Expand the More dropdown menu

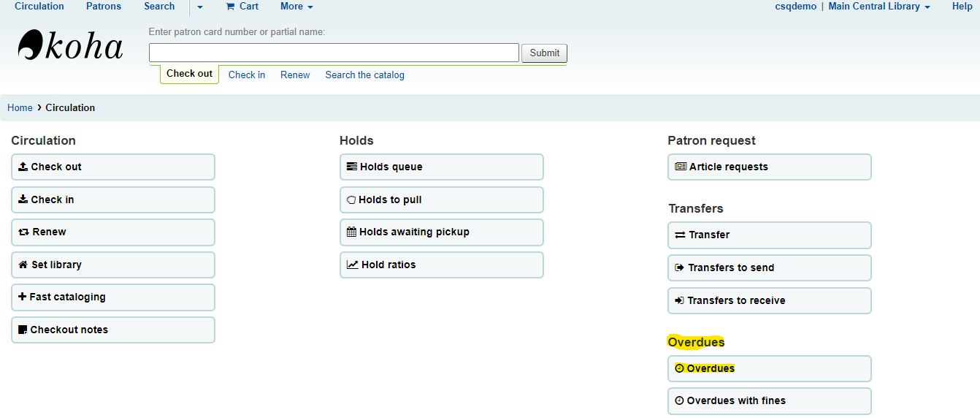296,7
